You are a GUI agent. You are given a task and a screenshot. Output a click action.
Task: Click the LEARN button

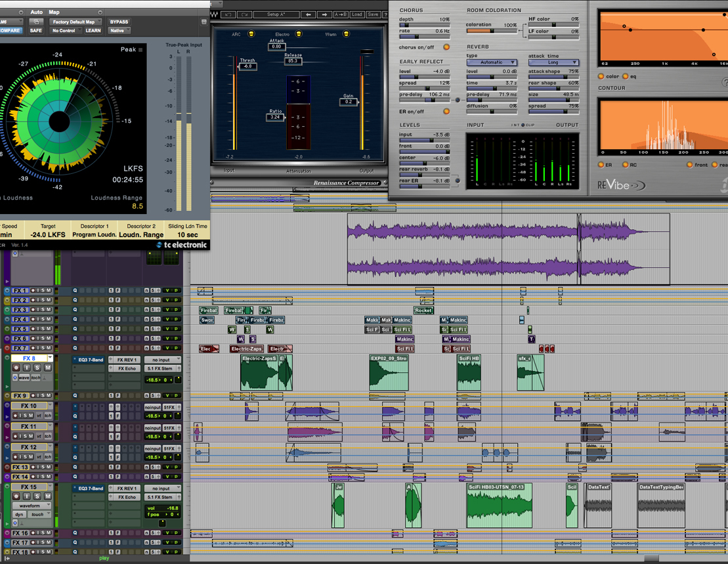pyautogui.click(x=93, y=31)
